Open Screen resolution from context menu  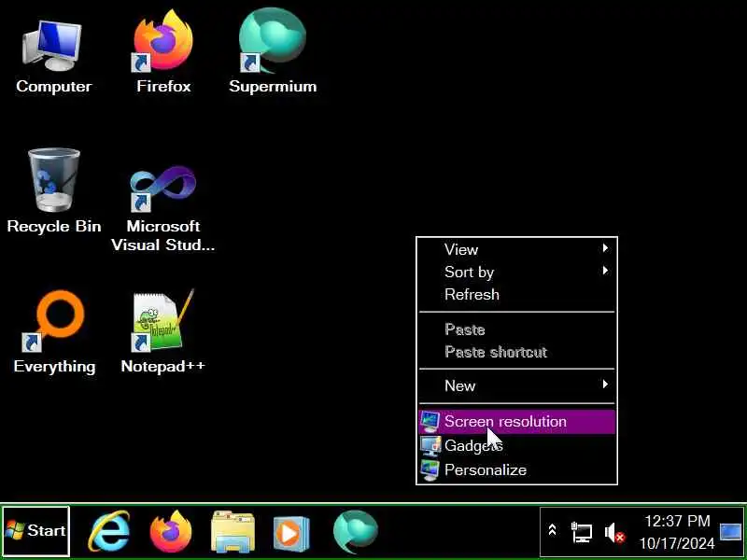click(517, 422)
